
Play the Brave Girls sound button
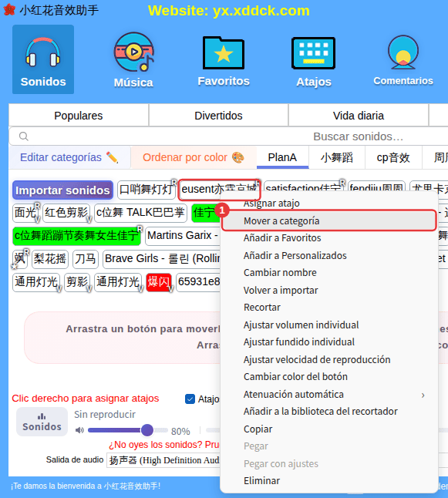click(x=161, y=259)
